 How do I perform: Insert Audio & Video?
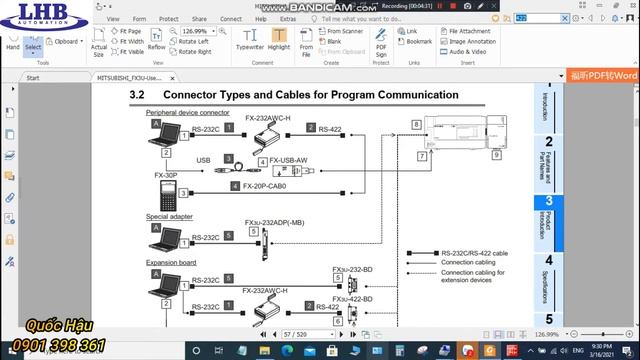pos(463,52)
